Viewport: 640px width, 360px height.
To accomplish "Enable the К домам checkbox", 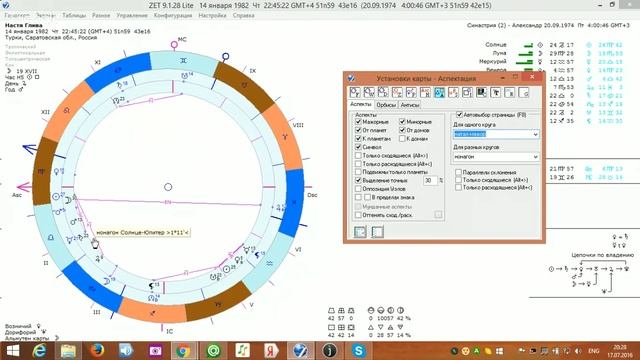I will (x=402, y=139).
